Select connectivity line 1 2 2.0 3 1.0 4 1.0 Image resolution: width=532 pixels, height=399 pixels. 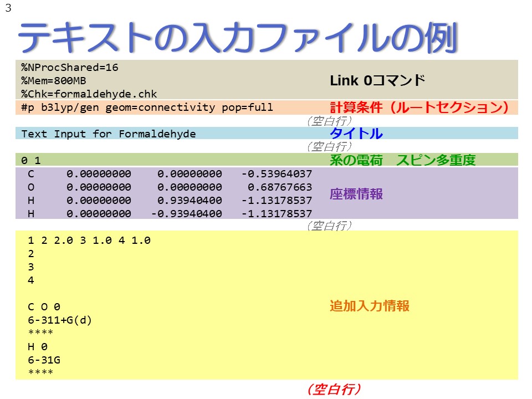click(89, 240)
